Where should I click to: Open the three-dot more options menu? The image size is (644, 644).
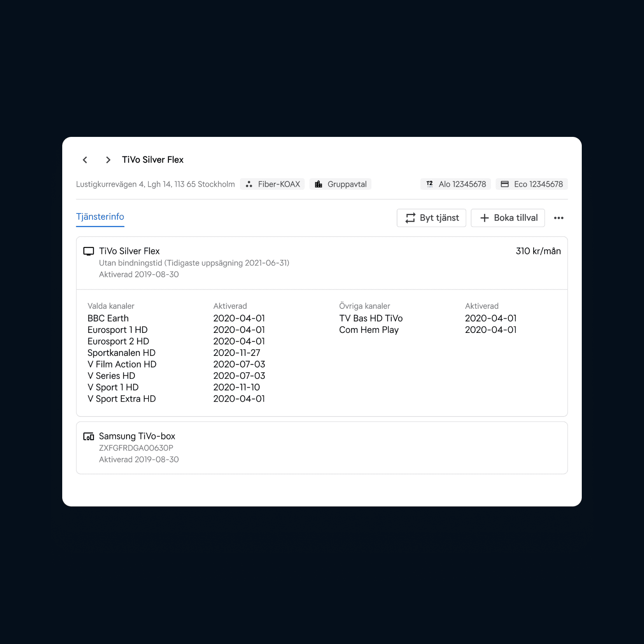pyautogui.click(x=559, y=218)
